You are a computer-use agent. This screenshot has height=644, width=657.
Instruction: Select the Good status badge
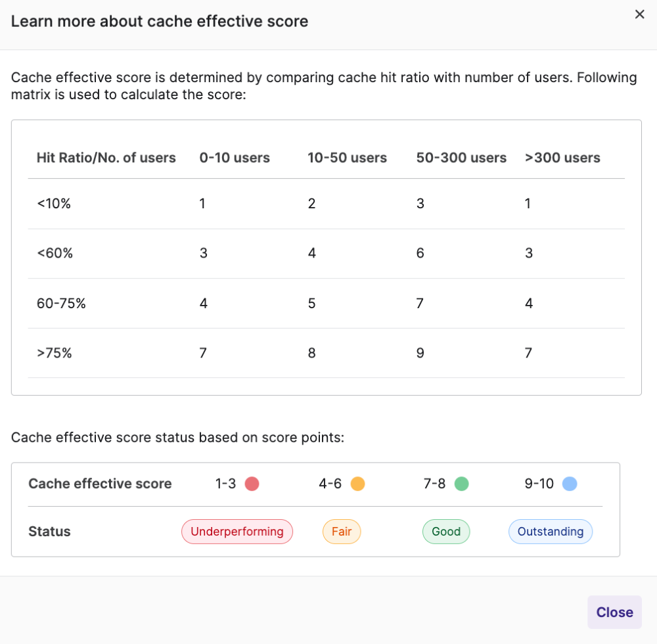pyautogui.click(x=446, y=532)
